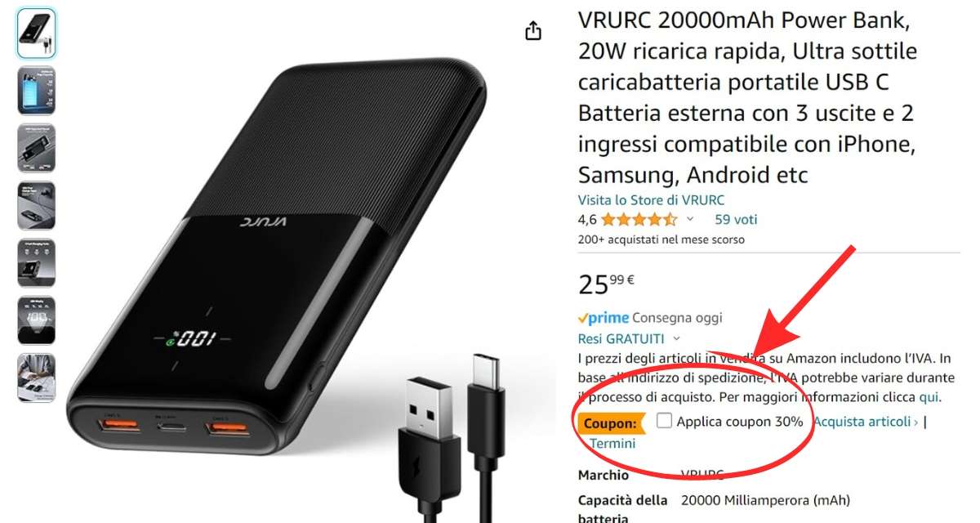Click the Acquista articoli link
Screen dimensions: 980x523
pyautogui.click(x=866, y=422)
